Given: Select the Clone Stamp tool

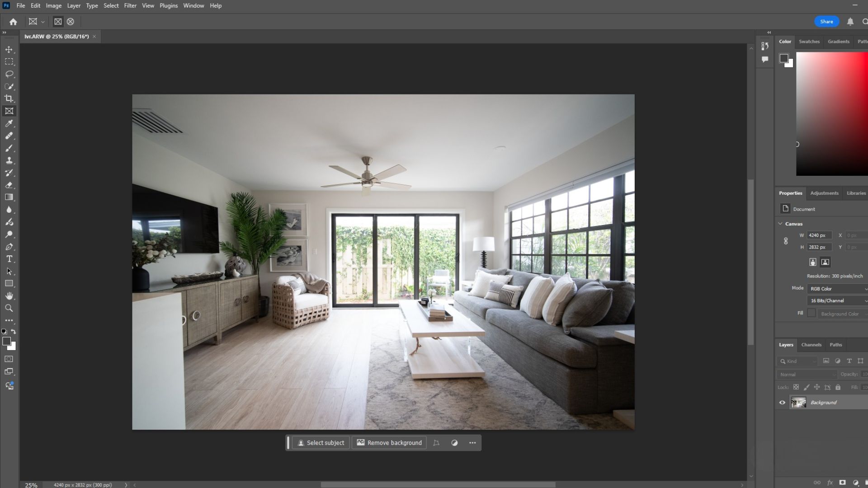Looking at the screenshot, I should click(9, 160).
